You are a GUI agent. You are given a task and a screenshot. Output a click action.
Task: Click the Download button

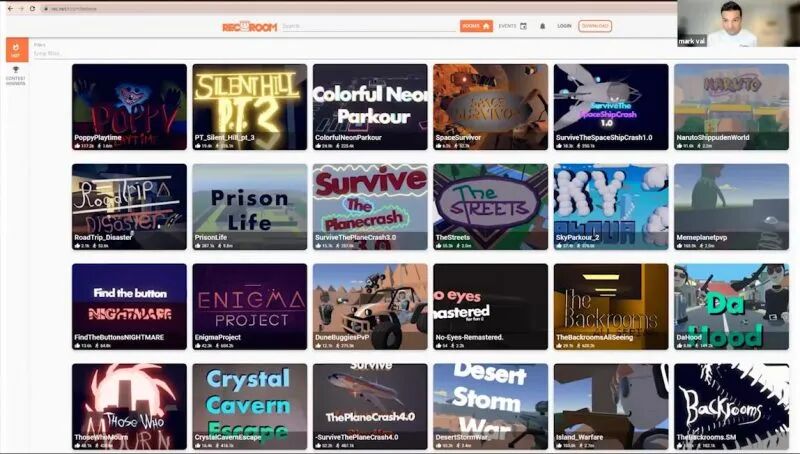pos(595,26)
